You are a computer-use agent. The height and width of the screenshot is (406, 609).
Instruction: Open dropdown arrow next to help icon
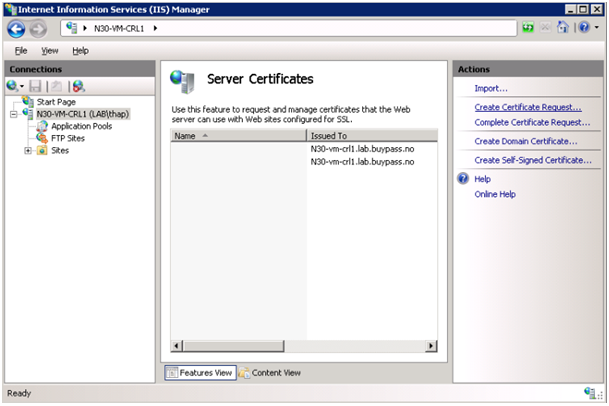tap(597, 27)
